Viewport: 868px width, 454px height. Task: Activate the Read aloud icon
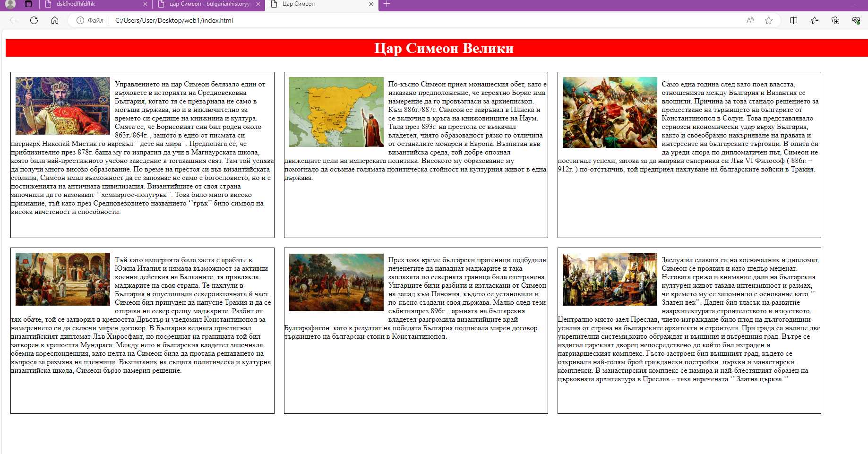click(x=750, y=20)
